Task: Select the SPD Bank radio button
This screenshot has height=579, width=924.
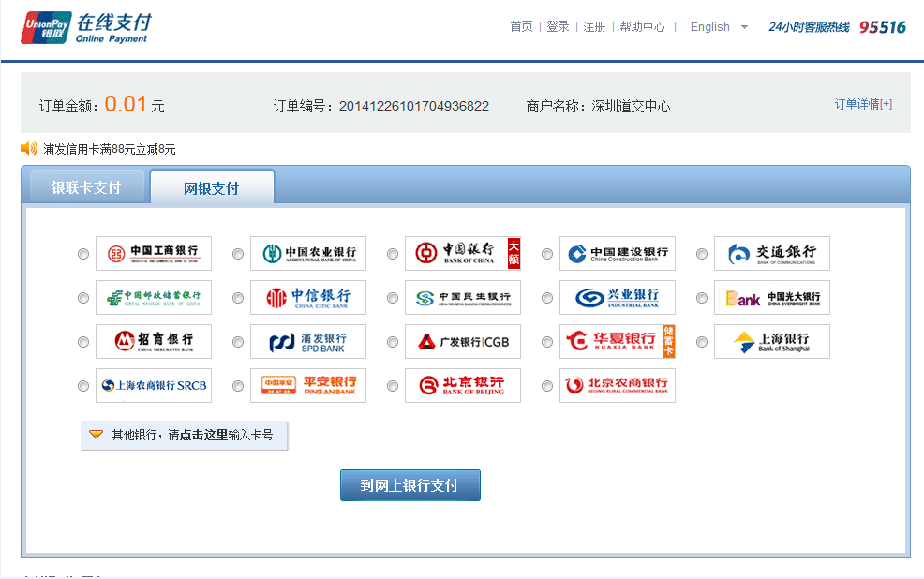Action: click(x=238, y=342)
